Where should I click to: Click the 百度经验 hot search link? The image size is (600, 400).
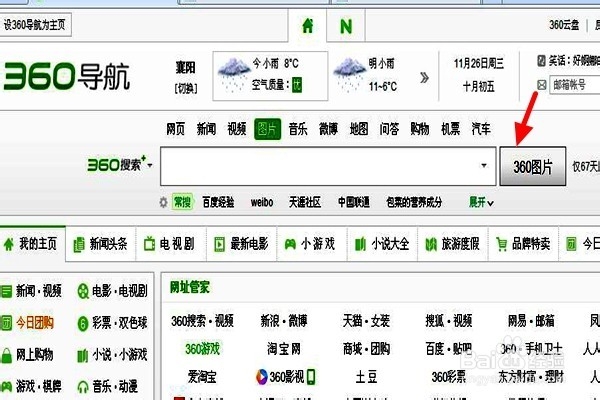218,202
